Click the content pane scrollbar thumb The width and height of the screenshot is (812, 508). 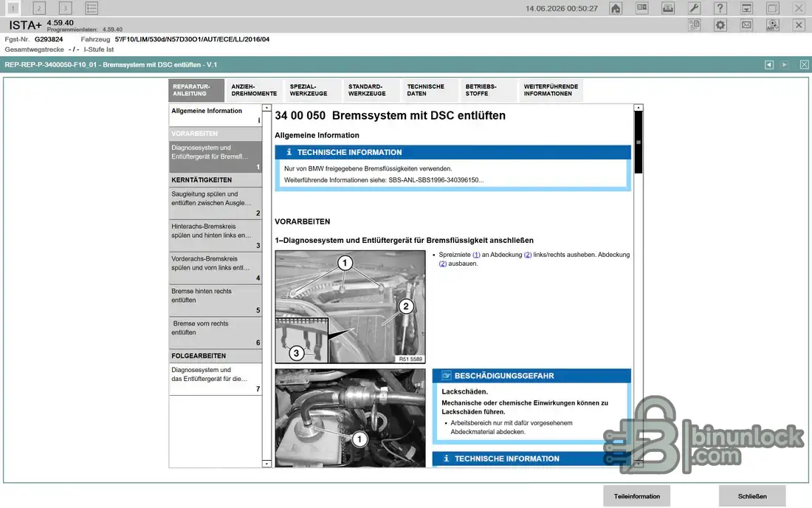(639, 143)
